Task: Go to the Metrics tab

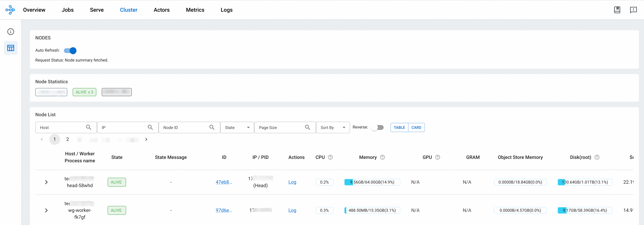Action: 195,10
